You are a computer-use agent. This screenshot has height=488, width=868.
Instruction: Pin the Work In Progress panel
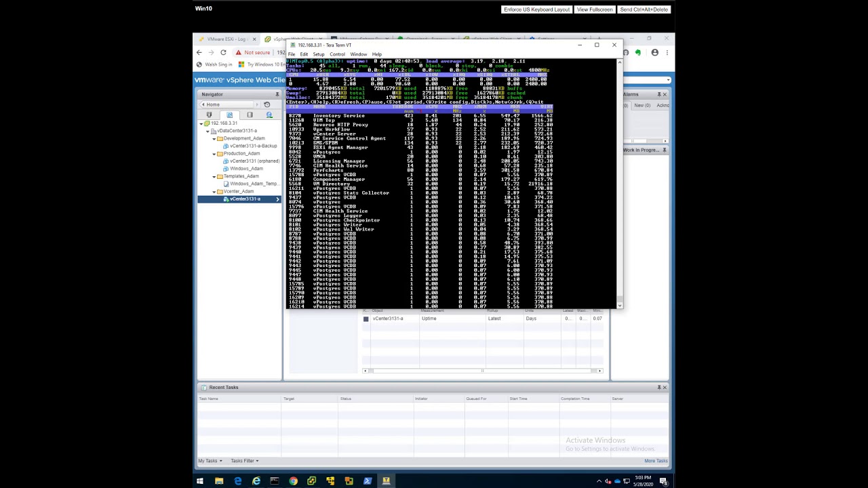[665, 150]
